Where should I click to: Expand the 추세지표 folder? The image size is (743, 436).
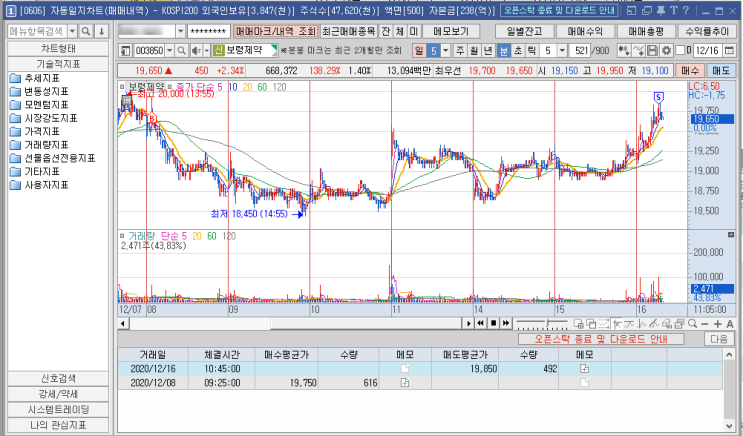click(x=35, y=78)
